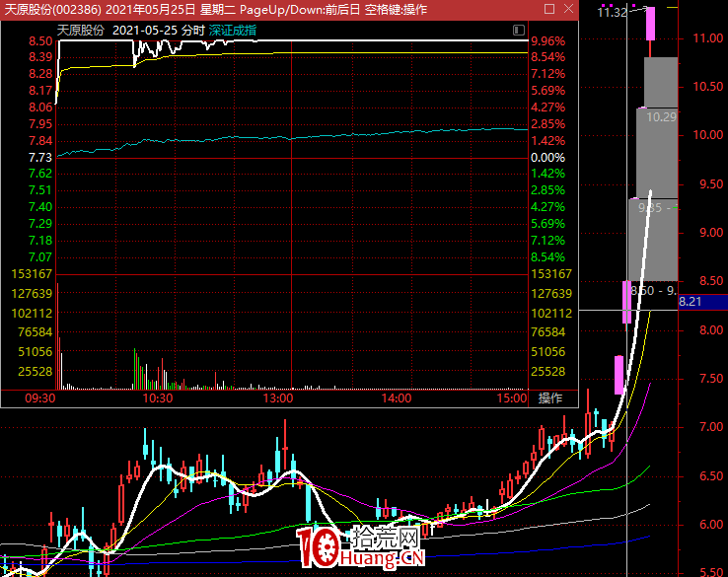Click the 8.50 top price label

[40, 40]
